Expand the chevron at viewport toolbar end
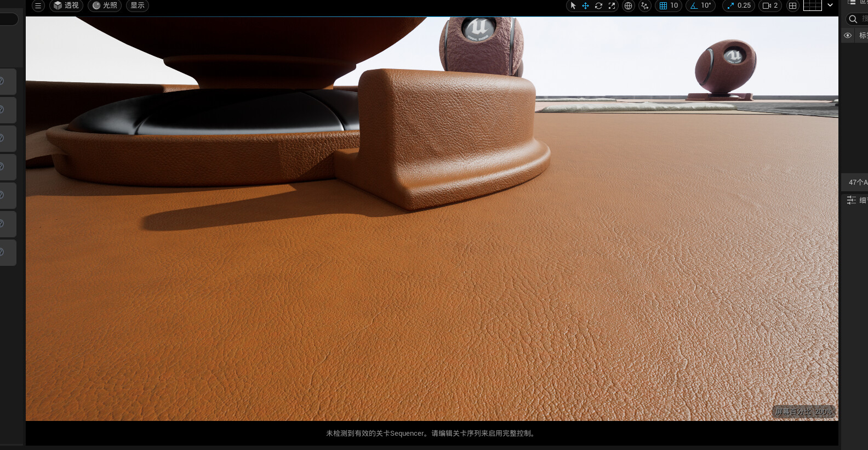Screen dimensions: 868x450 click(830, 5)
